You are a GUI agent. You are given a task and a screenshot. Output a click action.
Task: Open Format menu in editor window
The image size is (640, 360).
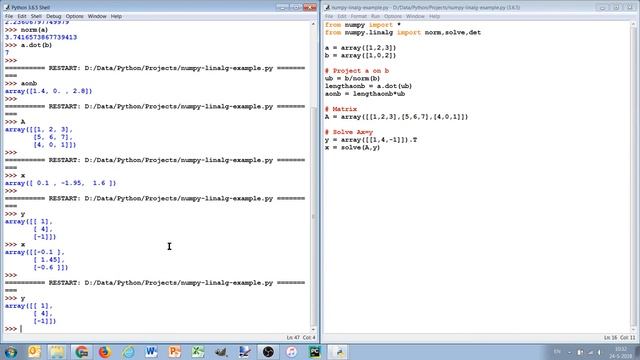click(x=359, y=16)
